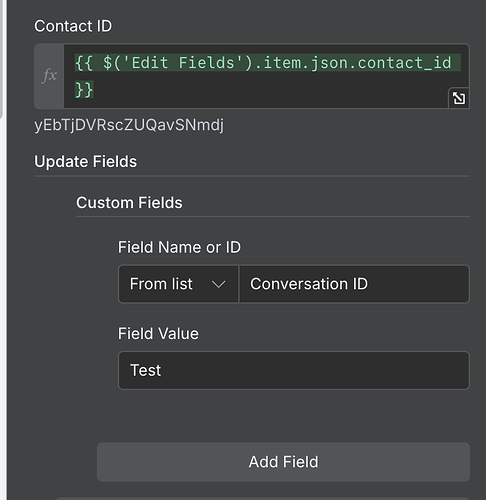
Task: Select the Conversation ID field selector
Action: (354, 284)
